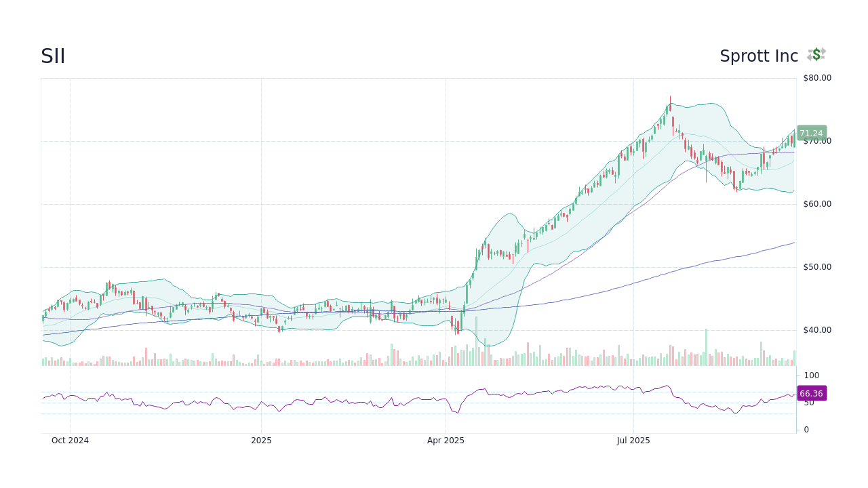Click the green 71.24 current price badge
This screenshot has width=868, height=488.
point(811,133)
